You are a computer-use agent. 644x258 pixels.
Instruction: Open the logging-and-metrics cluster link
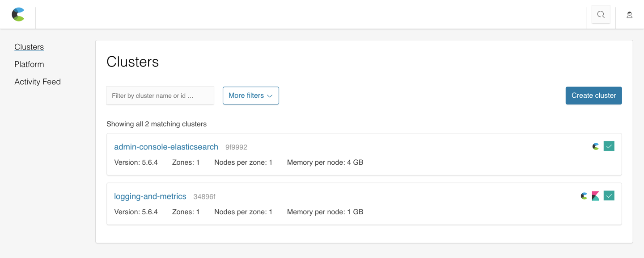[x=150, y=196]
